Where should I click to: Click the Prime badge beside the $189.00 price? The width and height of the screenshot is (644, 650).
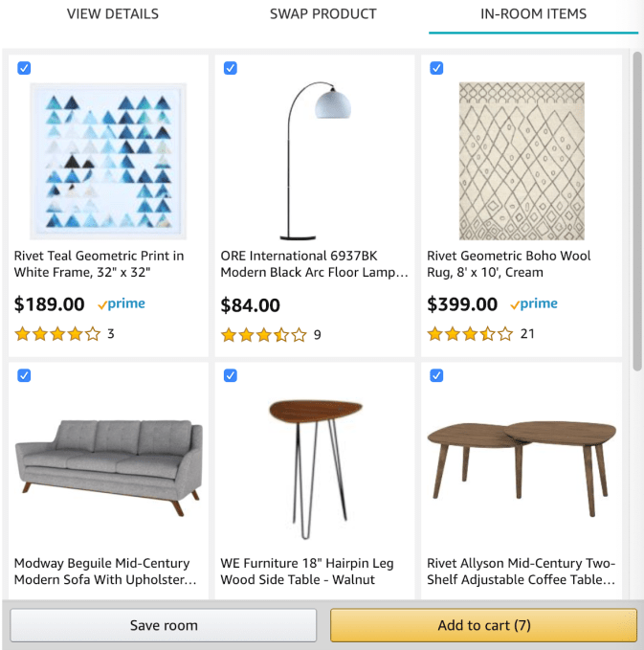(122, 304)
